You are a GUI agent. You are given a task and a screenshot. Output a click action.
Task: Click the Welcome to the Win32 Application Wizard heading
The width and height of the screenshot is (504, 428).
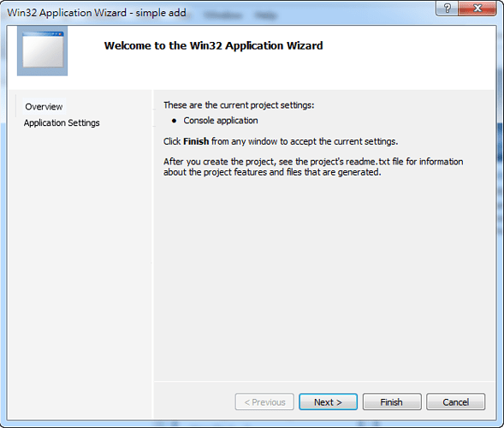213,45
